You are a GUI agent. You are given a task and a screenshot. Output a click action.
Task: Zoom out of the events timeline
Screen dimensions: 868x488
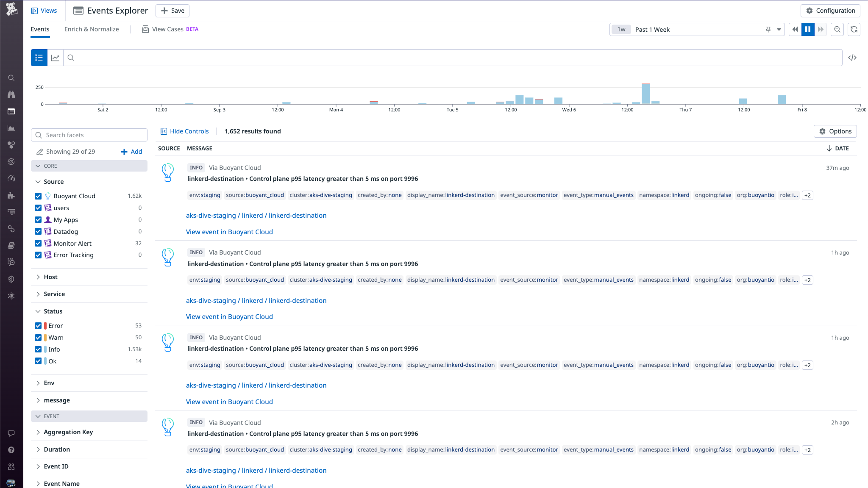coord(837,29)
